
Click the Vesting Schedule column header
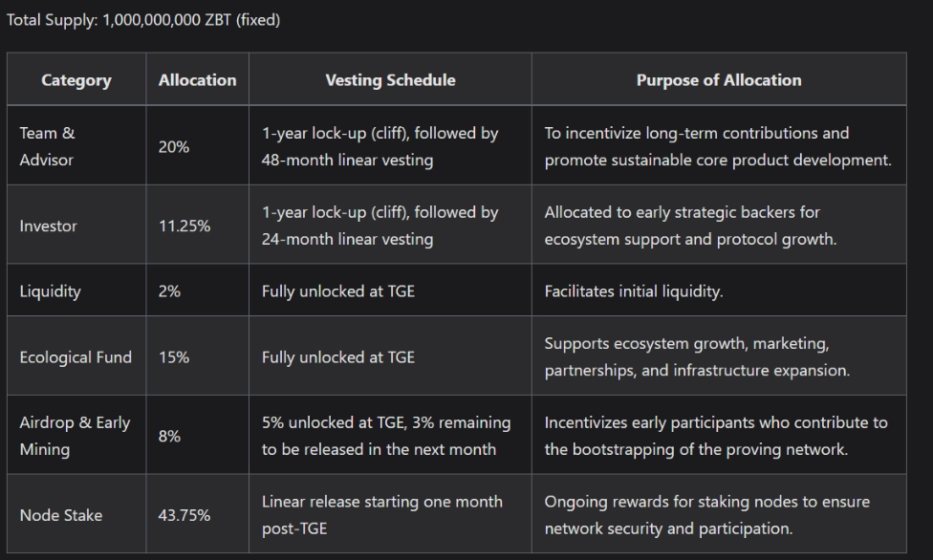click(x=390, y=80)
